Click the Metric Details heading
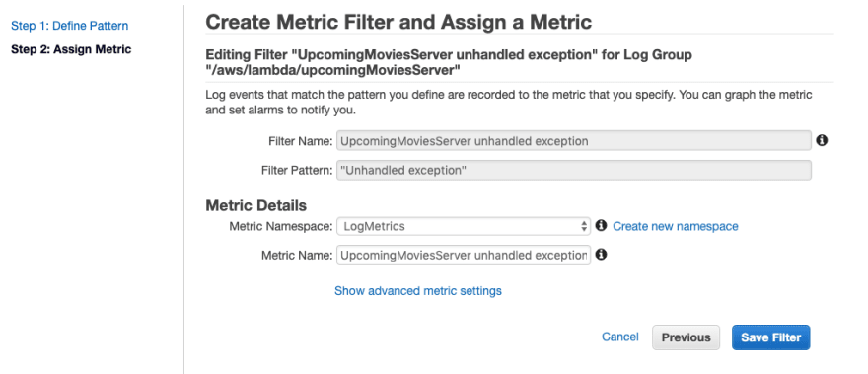The width and height of the screenshot is (868, 374). pos(255,205)
